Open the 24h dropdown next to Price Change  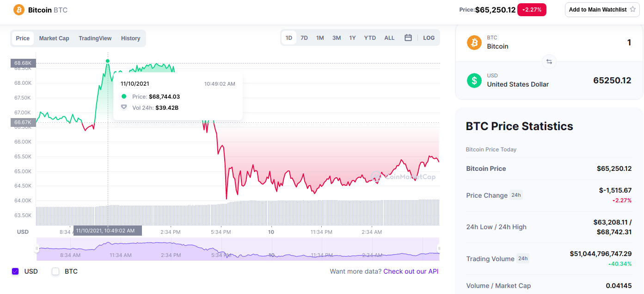(516, 195)
